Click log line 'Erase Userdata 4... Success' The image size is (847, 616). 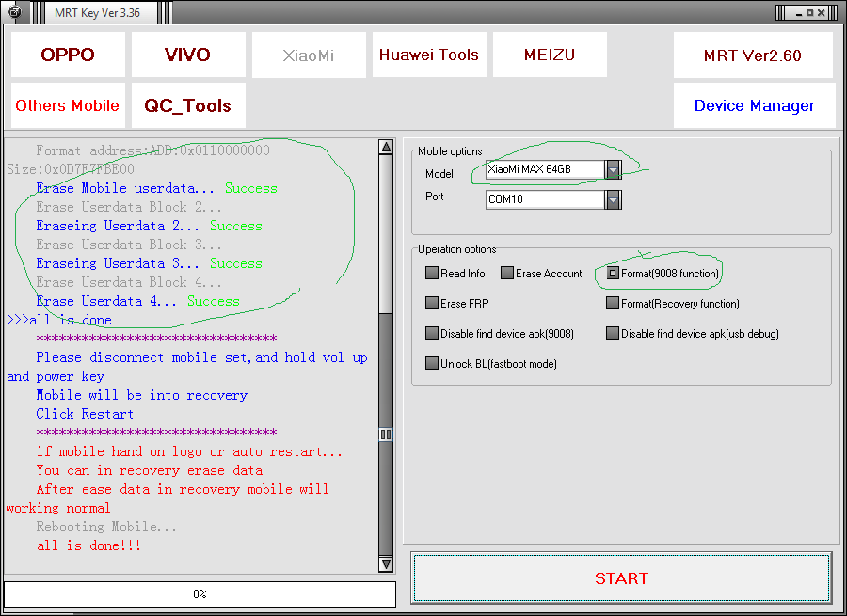137,301
